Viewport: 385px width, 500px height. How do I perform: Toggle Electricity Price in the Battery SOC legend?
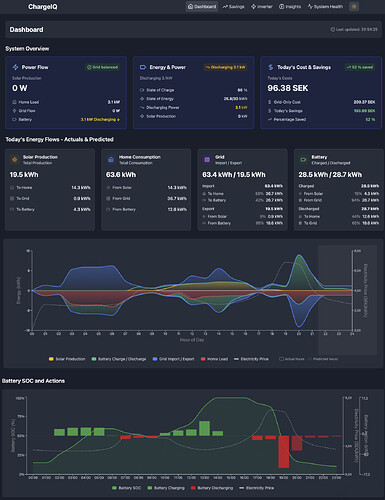(257, 488)
